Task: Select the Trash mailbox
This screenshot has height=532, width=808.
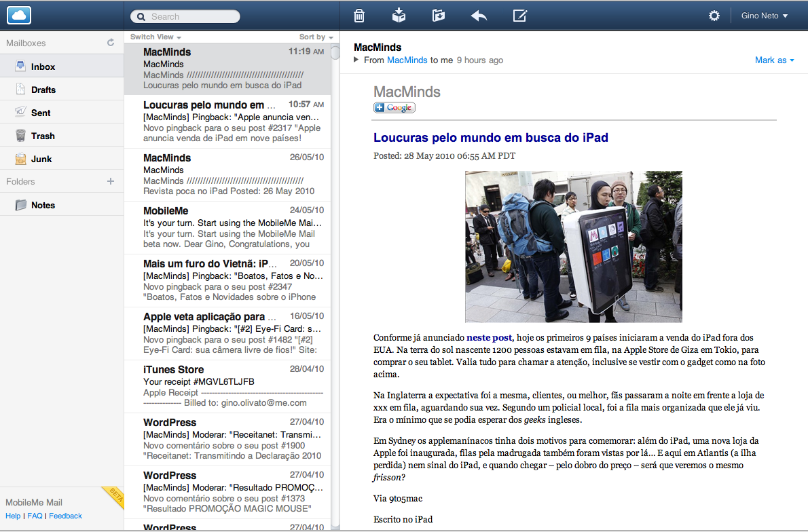Action: click(62, 136)
